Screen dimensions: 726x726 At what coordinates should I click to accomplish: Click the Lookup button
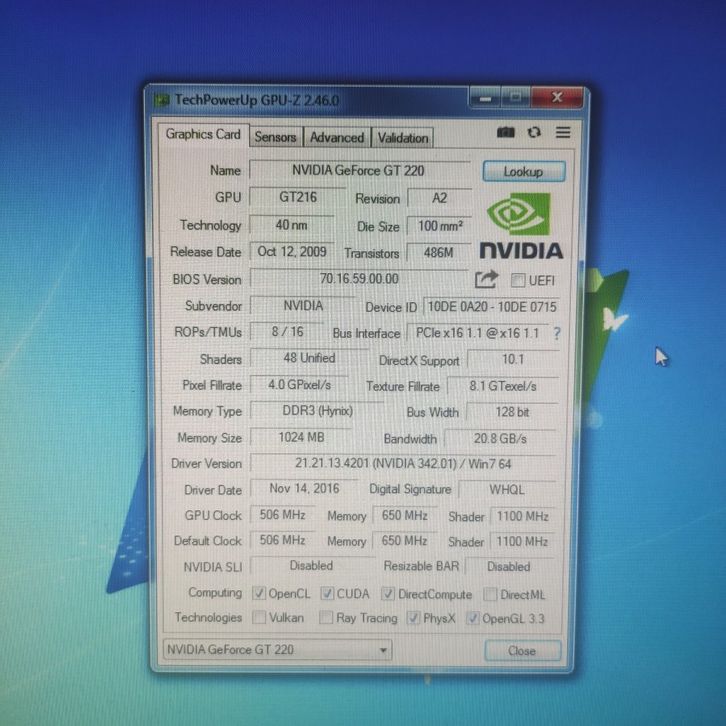pyautogui.click(x=524, y=172)
